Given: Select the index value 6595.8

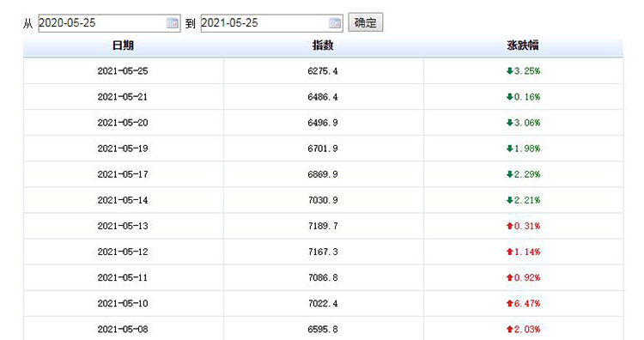Looking at the screenshot, I should [x=323, y=330].
